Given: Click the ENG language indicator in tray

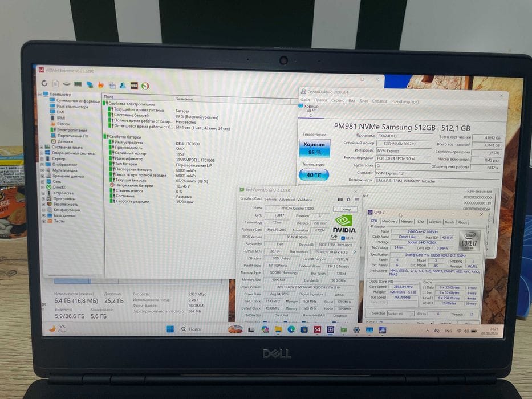Looking at the screenshot, I should tap(448, 331).
